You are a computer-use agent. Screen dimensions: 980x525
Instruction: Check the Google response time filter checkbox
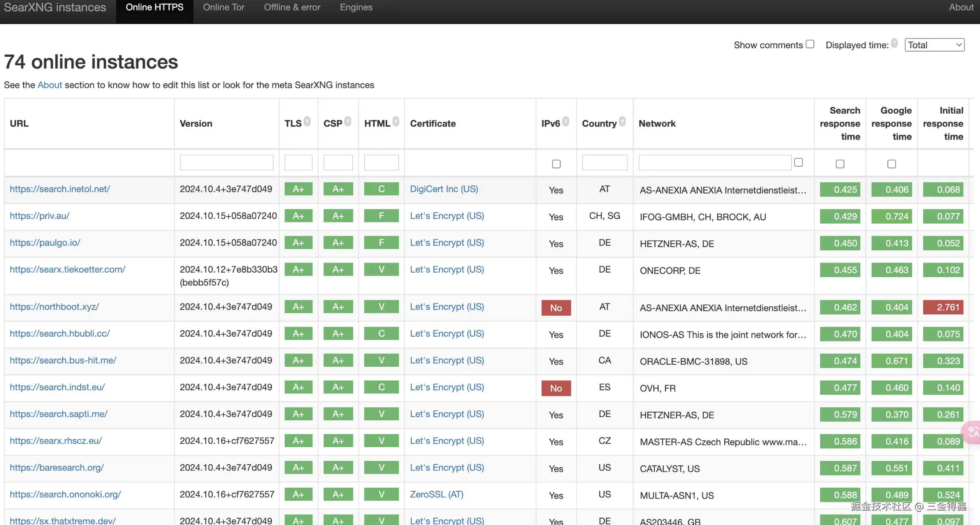[x=891, y=164]
